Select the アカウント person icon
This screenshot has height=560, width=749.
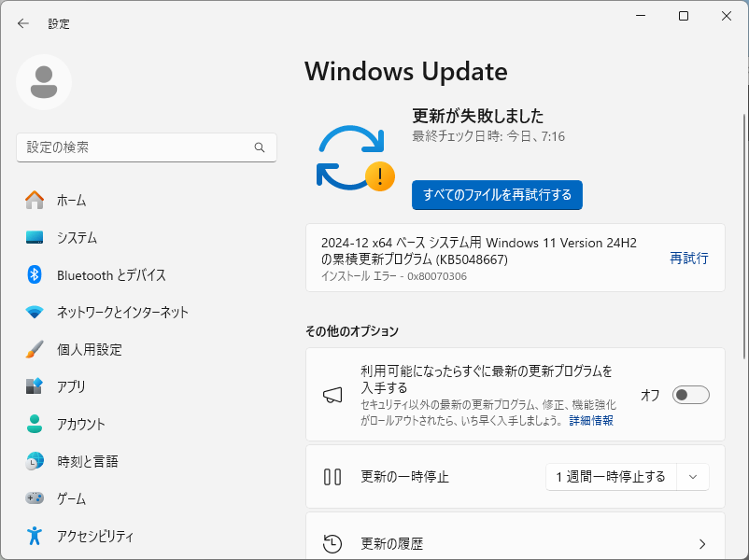[35, 424]
